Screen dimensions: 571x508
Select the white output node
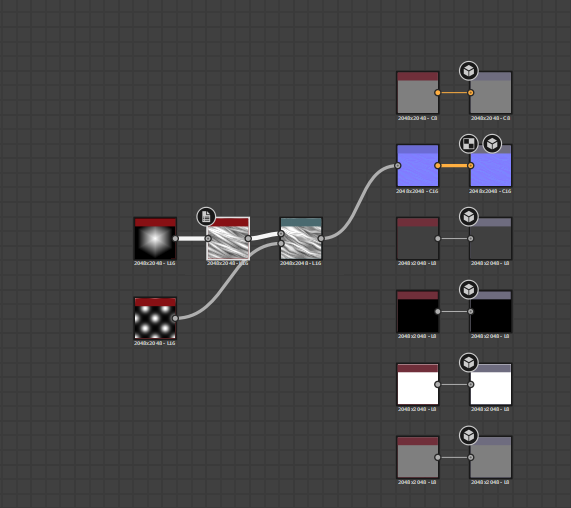[x=491, y=385]
